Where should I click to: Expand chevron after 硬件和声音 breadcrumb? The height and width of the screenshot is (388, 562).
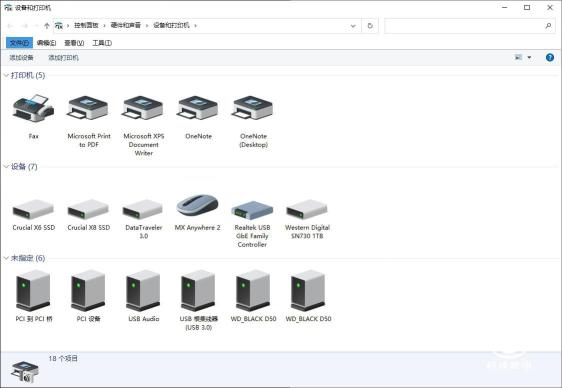coord(147,26)
